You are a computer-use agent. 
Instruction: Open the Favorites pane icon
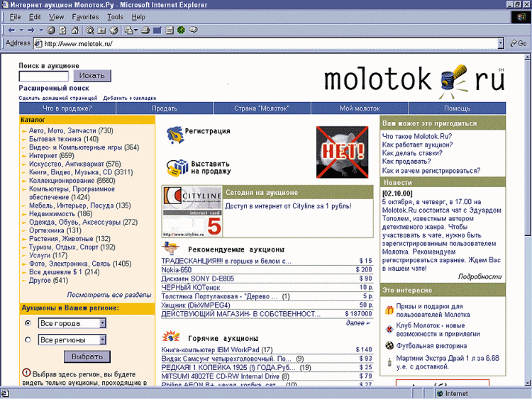pyautogui.click(x=101, y=30)
